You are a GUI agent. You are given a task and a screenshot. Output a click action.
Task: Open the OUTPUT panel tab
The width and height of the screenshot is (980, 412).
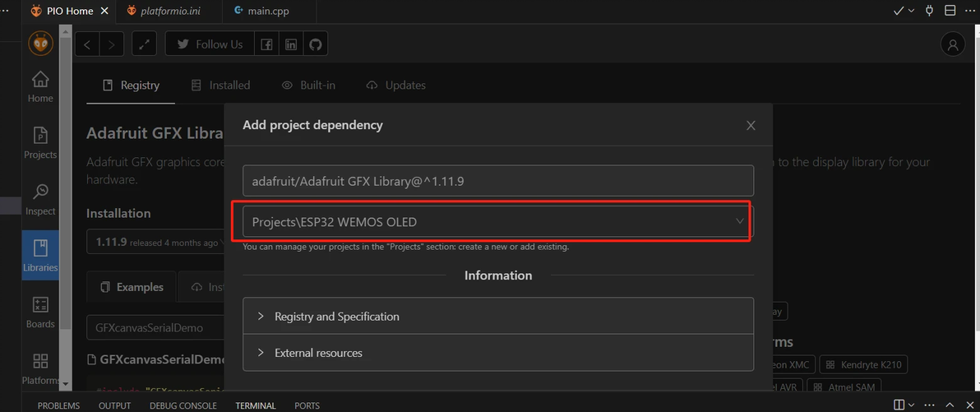115,405
